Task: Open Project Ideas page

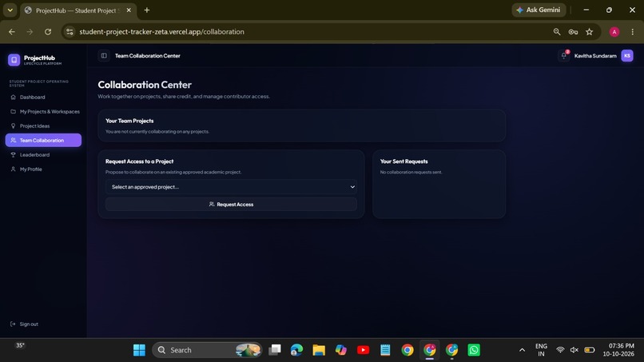Action: [43, 126]
